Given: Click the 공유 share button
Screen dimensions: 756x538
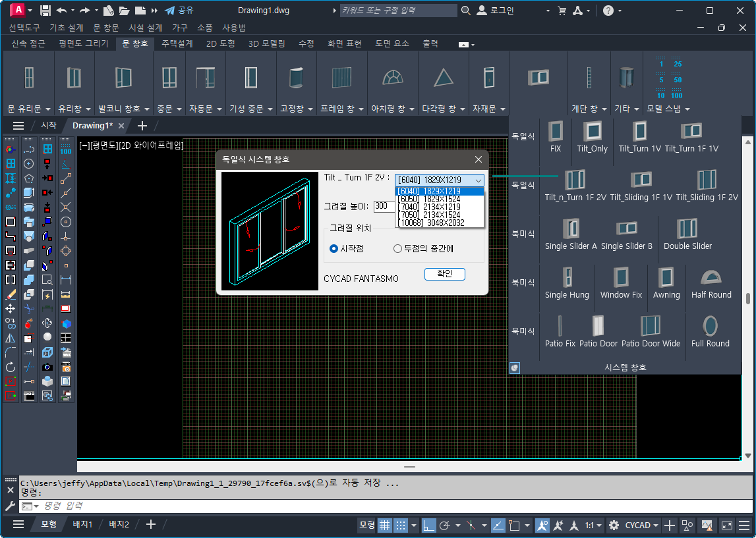Looking at the screenshot, I should (179, 11).
